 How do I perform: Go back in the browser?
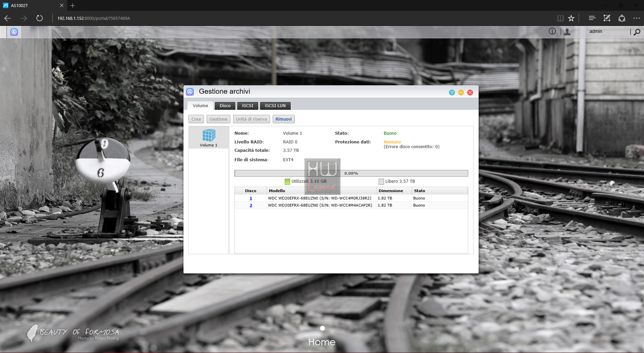point(7,18)
